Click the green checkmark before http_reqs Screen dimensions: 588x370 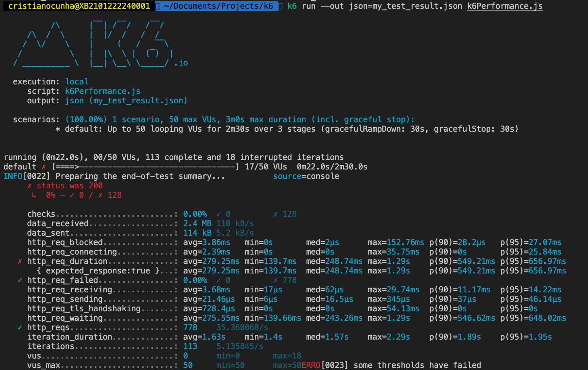click(20, 327)
